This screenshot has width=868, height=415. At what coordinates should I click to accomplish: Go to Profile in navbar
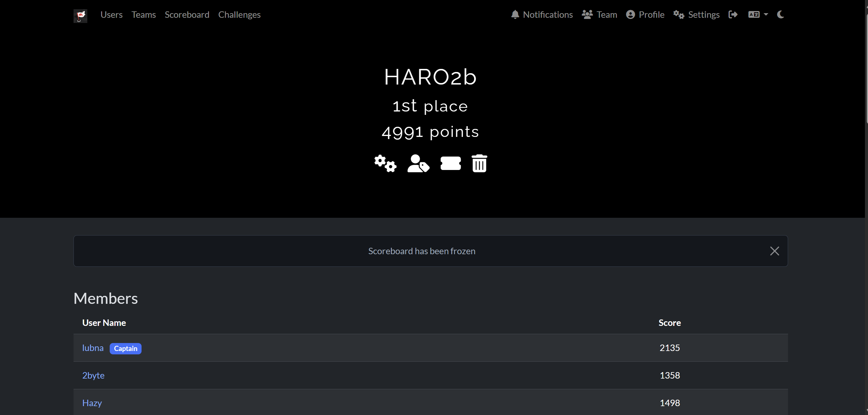(x=645, y=15)
